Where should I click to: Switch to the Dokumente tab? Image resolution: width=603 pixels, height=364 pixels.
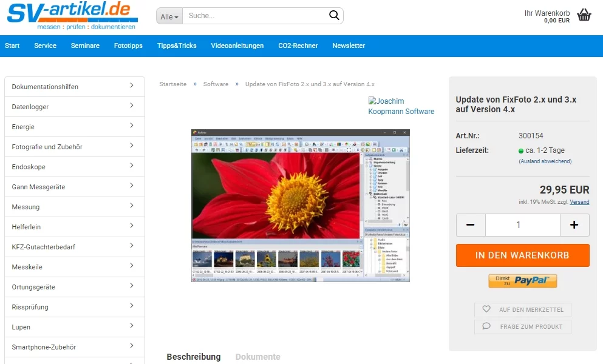coord(257,356)
